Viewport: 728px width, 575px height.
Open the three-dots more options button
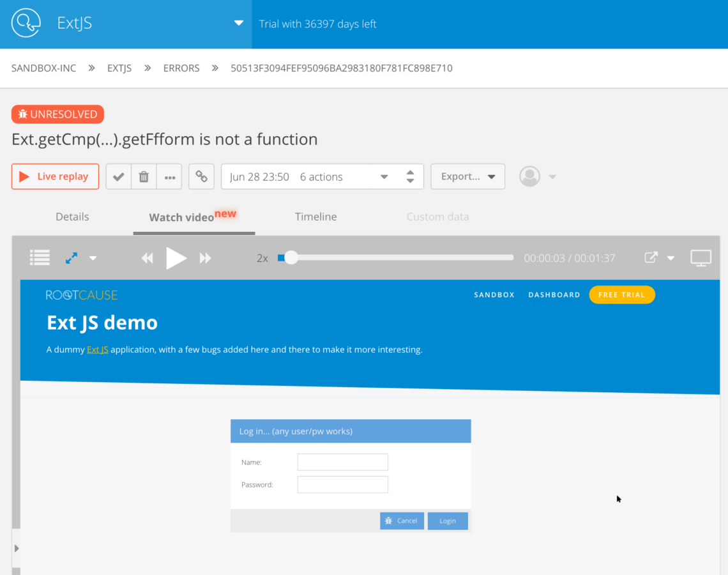click(x=169, y=177)
